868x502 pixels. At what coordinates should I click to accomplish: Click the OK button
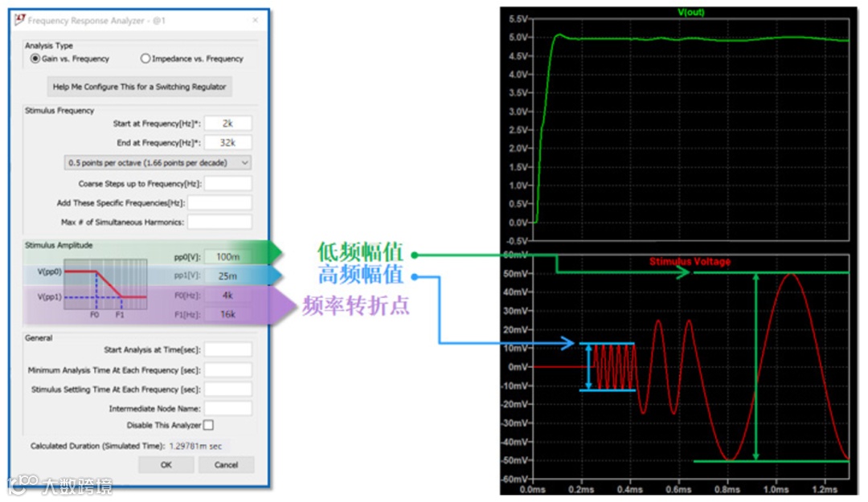(x=166, y=465)
